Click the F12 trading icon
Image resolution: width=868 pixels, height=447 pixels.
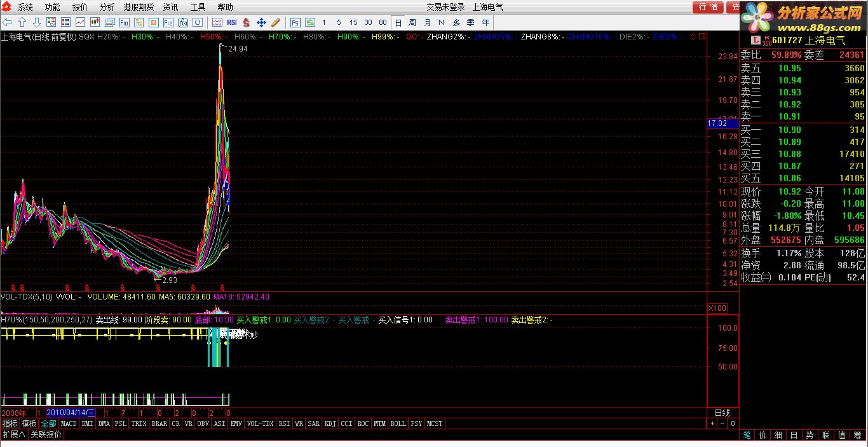(168, 22)
